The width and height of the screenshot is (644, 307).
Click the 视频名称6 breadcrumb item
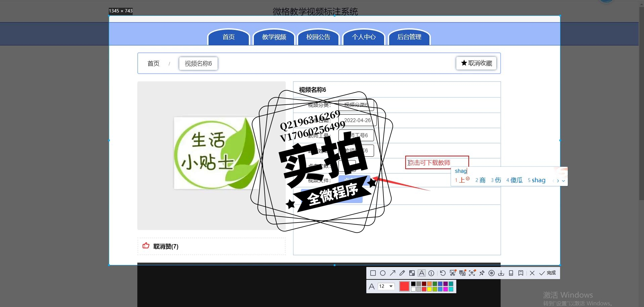(198, 63)
